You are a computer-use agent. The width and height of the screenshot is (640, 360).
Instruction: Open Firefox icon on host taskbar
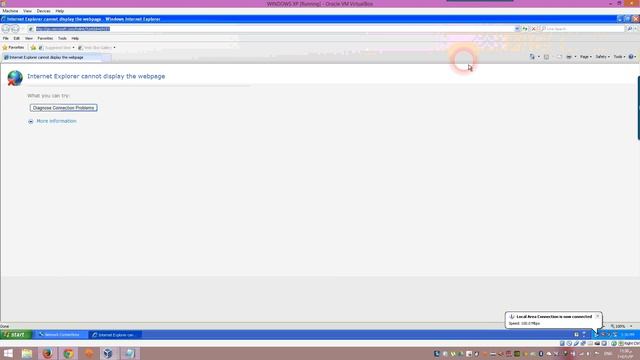tap(47, 353)
